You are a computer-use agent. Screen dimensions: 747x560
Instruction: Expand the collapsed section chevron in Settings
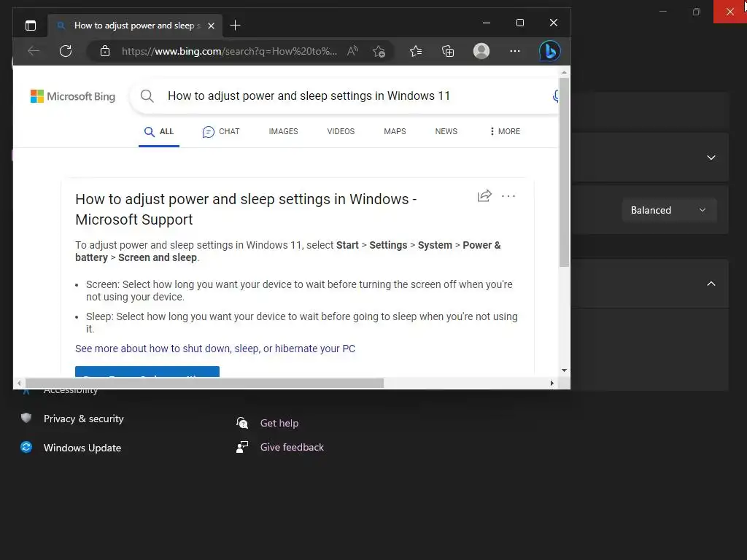[711, 157]
